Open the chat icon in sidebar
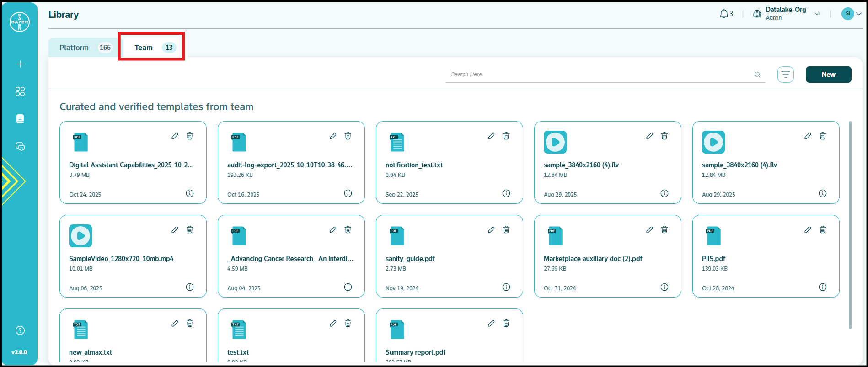Screen dimensions: 868x367 20,146
